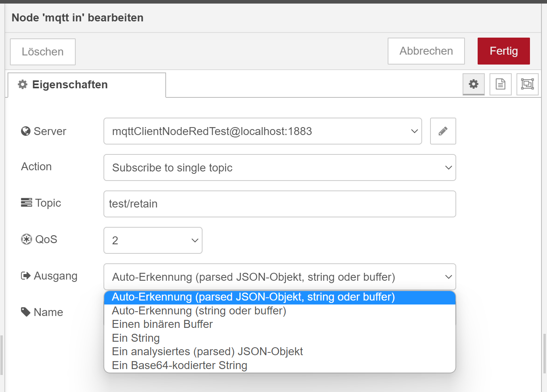547x392 pixels.
Task: Delete the node with Löschen button
Action: click(x=43, y=52)
